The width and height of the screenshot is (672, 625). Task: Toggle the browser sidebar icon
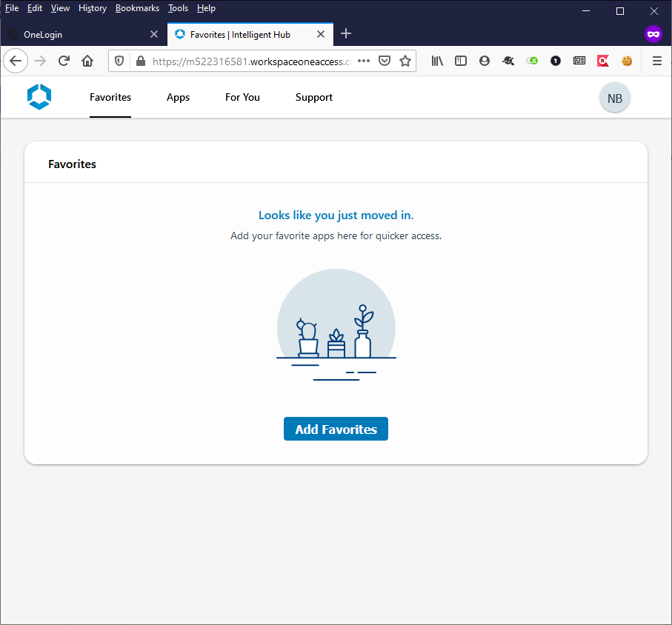click(461, 61)
